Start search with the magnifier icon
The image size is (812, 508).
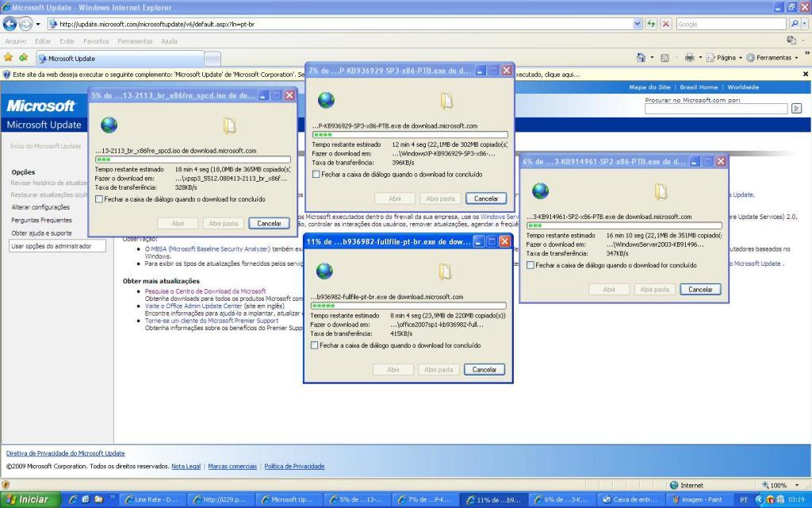point(794,24)
